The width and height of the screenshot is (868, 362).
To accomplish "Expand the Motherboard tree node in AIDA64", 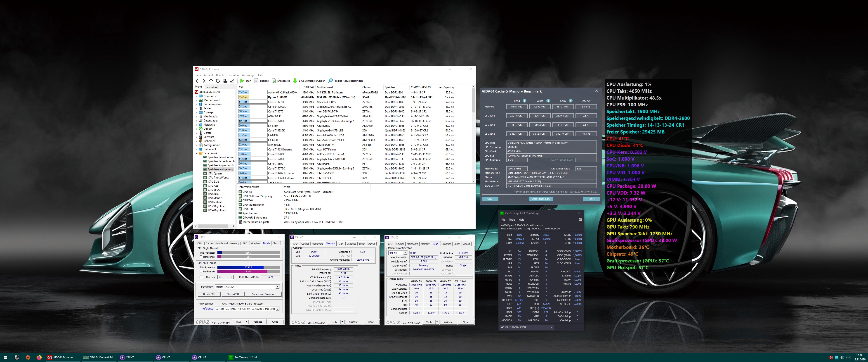I will click(x=196, y=100).
